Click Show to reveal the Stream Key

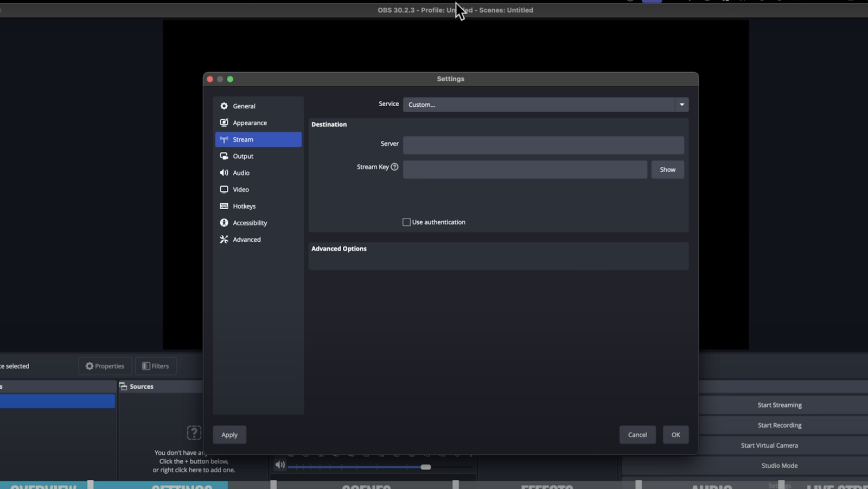(x=667, y=169)
